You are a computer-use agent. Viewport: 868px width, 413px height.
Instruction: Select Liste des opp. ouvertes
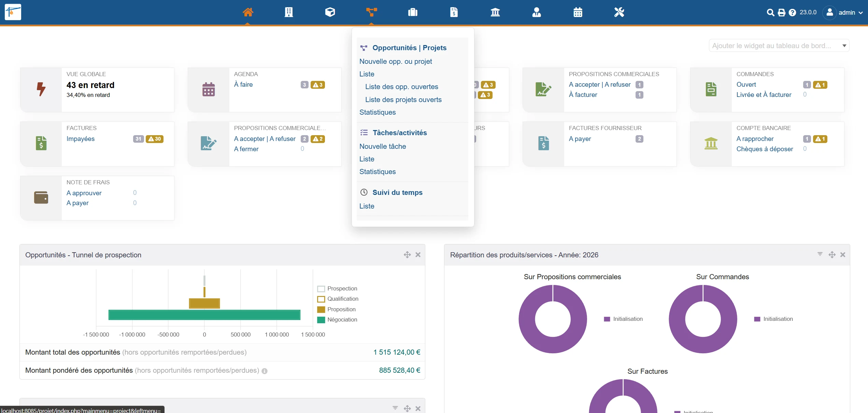[x=402, y=87]
